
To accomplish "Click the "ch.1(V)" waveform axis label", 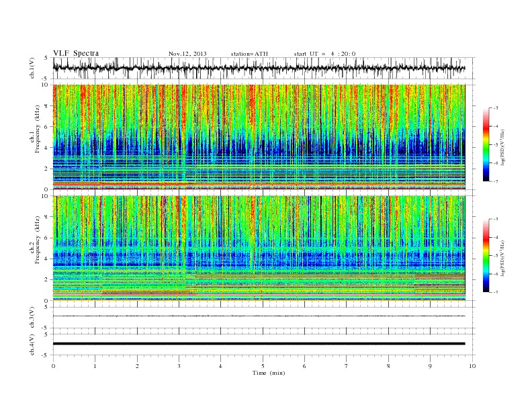I will tap(32, 68).
